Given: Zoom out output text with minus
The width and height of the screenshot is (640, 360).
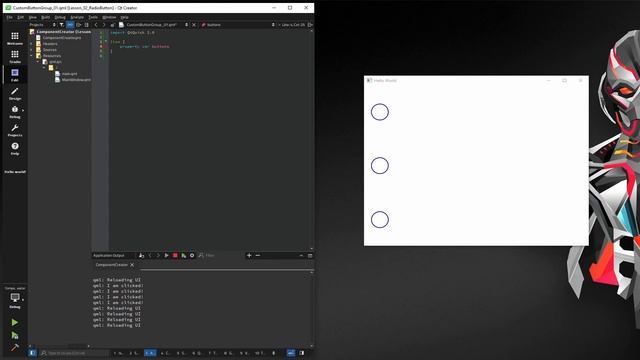Looking at the screenshot, I should [x=258, y=256].
